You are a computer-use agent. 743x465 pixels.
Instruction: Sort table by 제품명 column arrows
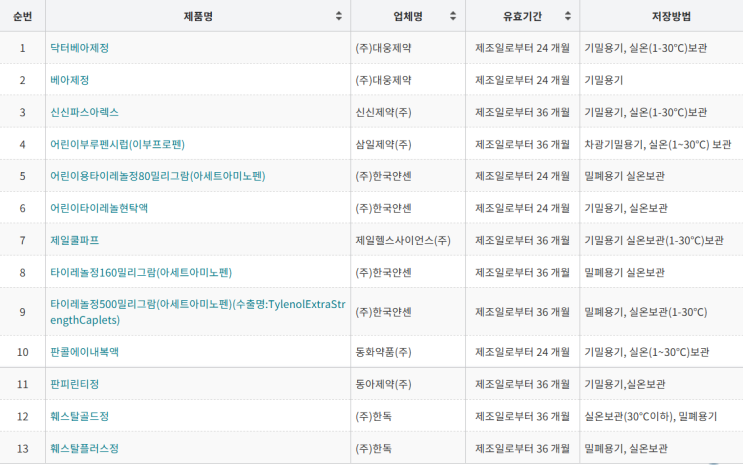click(338, 16)
